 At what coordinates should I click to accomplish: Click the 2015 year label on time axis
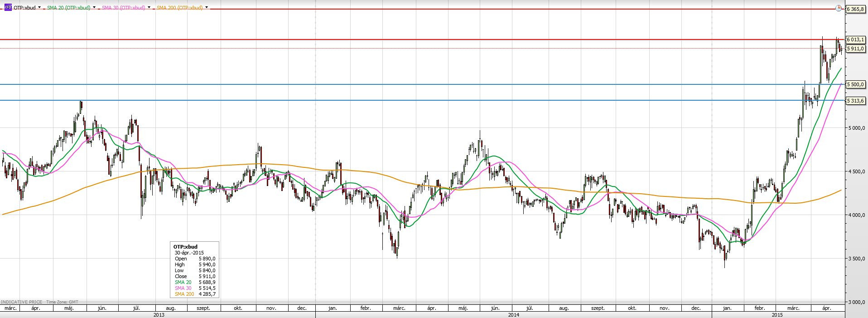pyautogui.click(x=777, y=315)
